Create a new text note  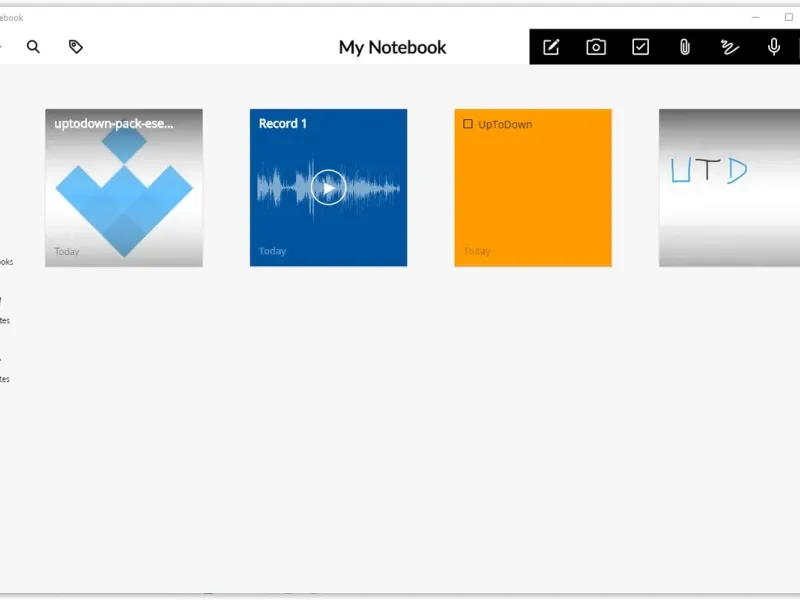coord(551,47)
